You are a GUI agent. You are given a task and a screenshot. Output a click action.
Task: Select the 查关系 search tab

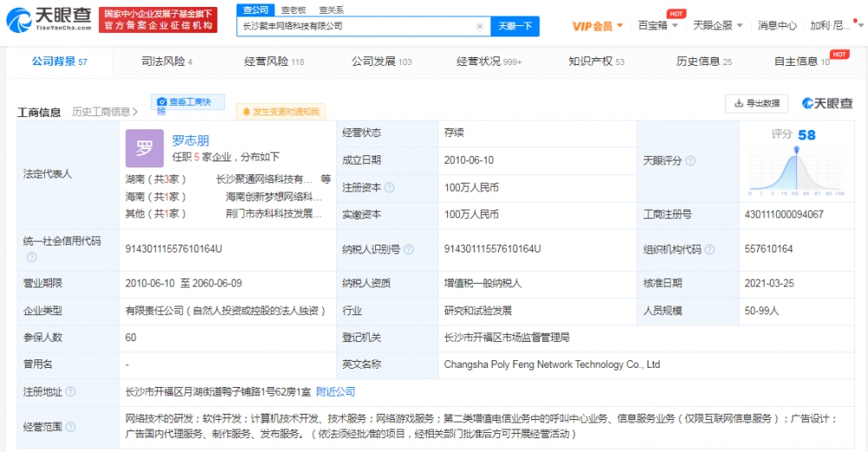(x=331, y=10)
